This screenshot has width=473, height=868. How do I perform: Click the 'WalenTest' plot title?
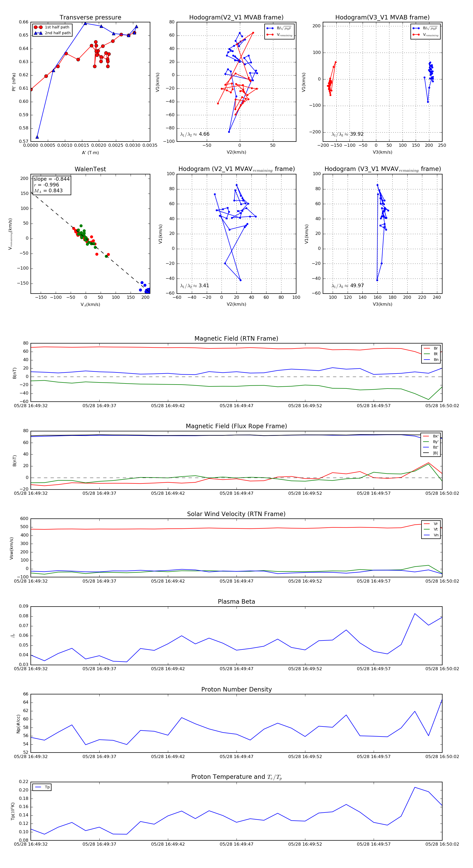tap(90, 169)
